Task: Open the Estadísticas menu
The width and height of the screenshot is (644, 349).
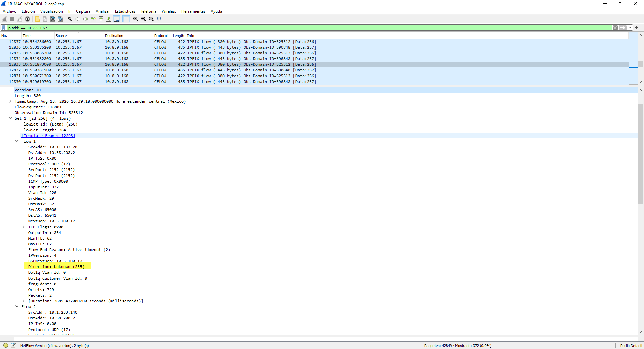Action: coord(125,11)
